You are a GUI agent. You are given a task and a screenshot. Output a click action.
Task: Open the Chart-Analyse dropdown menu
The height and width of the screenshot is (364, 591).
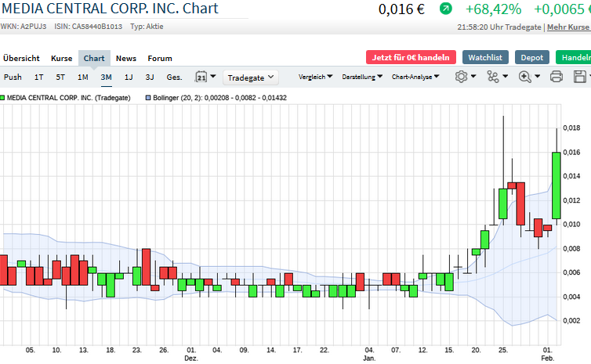[415, 77]
